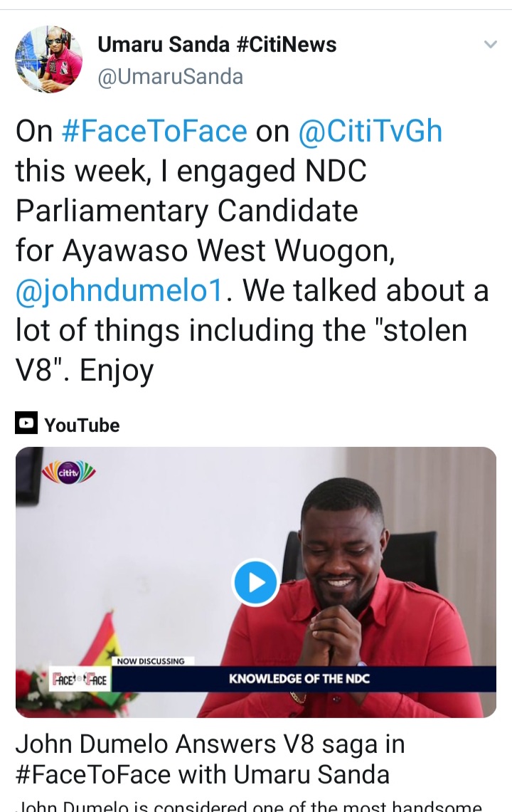Viewport: 512px width, 812px height.
Task: Click the YouTube source icon
Action: point(26,425)
